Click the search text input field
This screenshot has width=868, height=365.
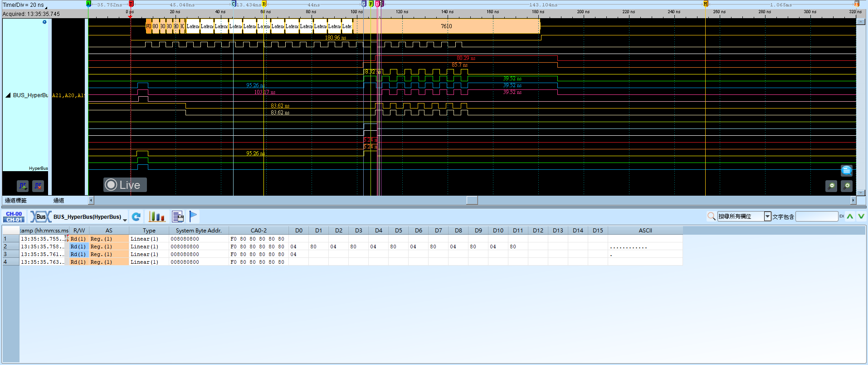(x=817, y=217)
